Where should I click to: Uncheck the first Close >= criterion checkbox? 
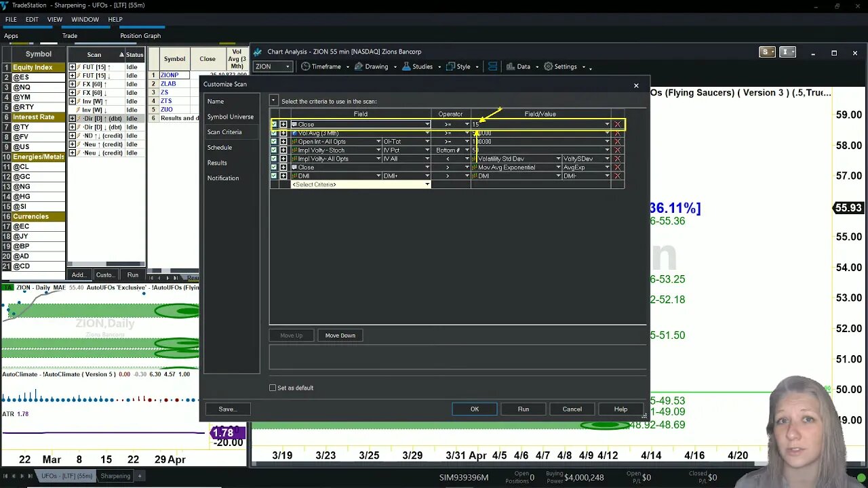pos(274,125)
